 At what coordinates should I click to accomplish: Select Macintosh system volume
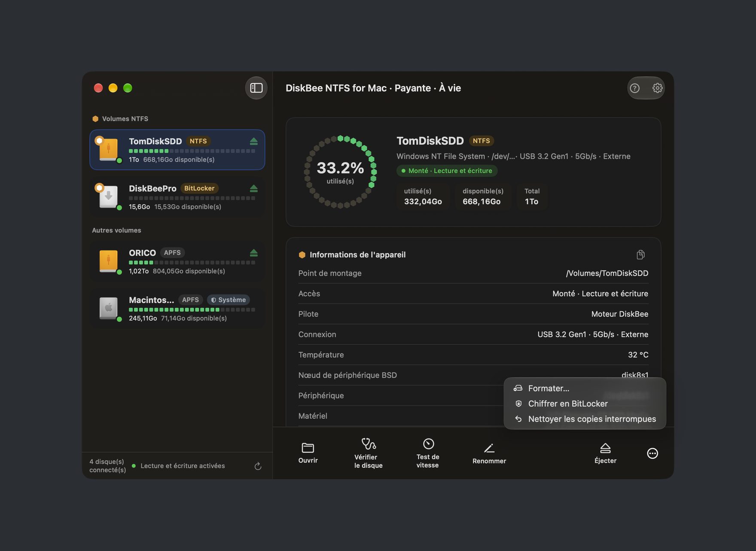tap(177, 309)
